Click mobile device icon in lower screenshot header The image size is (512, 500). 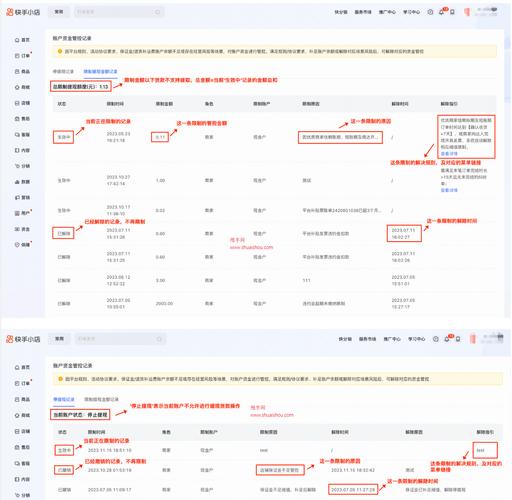click(458, 339)
